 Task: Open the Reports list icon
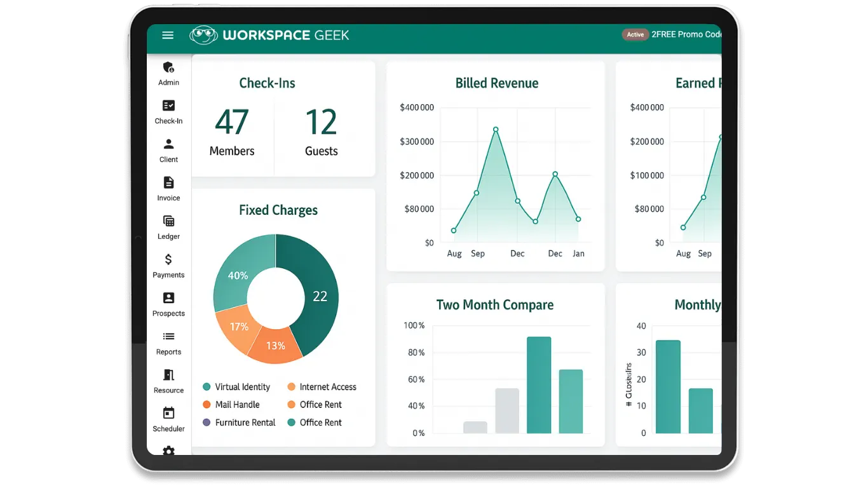(168, 337)
